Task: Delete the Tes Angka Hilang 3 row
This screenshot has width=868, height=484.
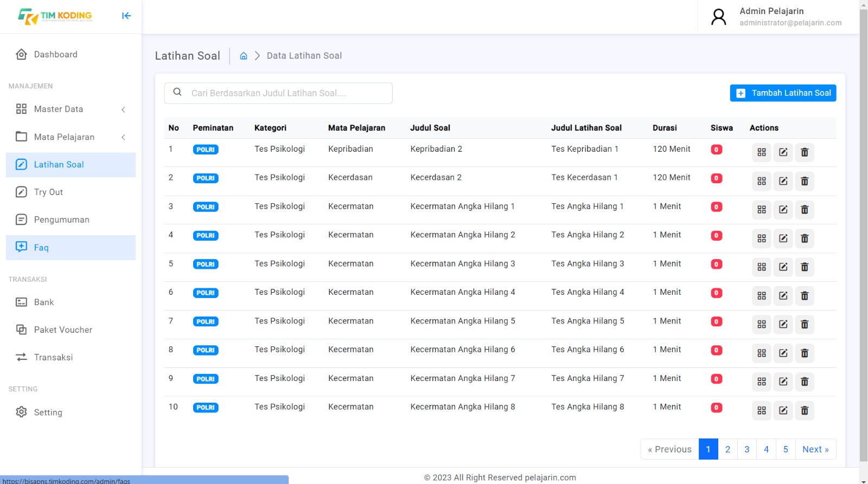Action: tap(805, 267)
